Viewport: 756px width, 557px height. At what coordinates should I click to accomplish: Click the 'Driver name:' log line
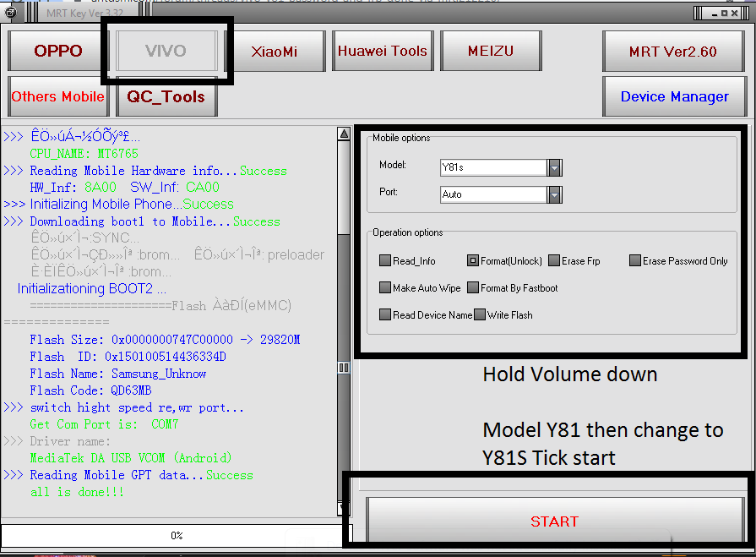(x=57, y=442)
